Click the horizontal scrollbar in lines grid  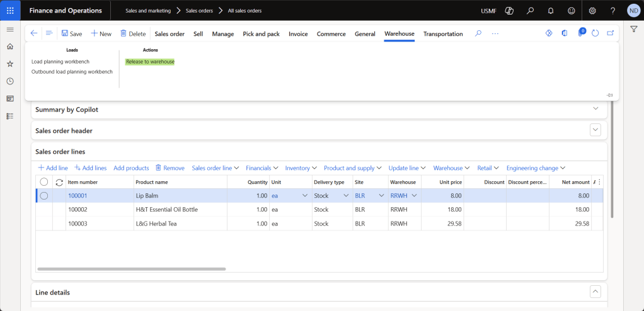coord(132,269)
